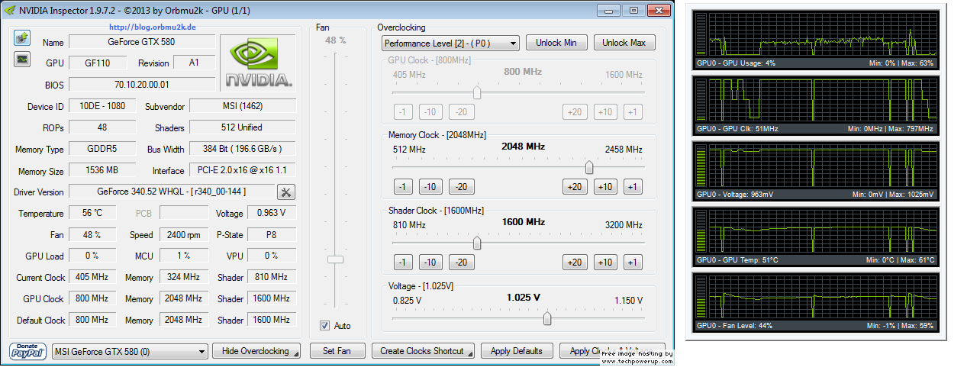This screenshot has height=377, width=980.
Task: Click Memory Clock +1 button
Action: click(632, 187)
